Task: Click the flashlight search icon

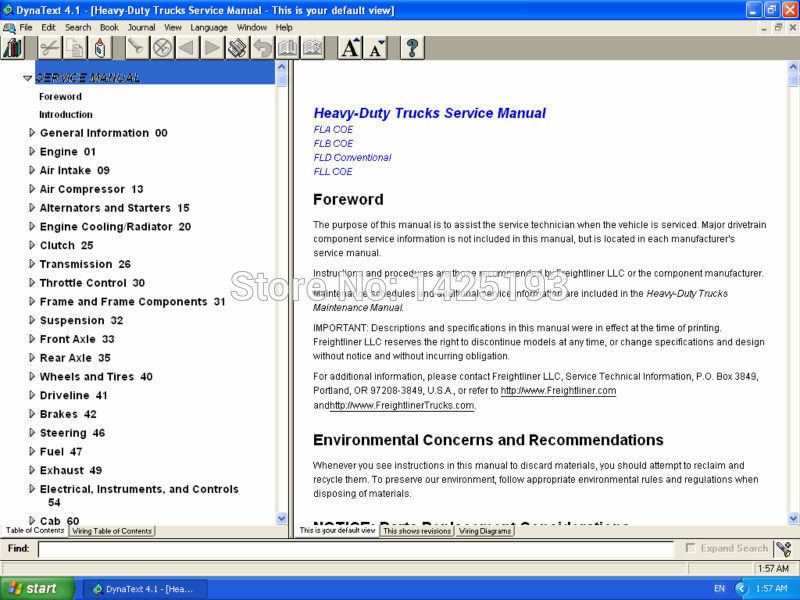Action: pyautogui.click(x=136, y=48)
